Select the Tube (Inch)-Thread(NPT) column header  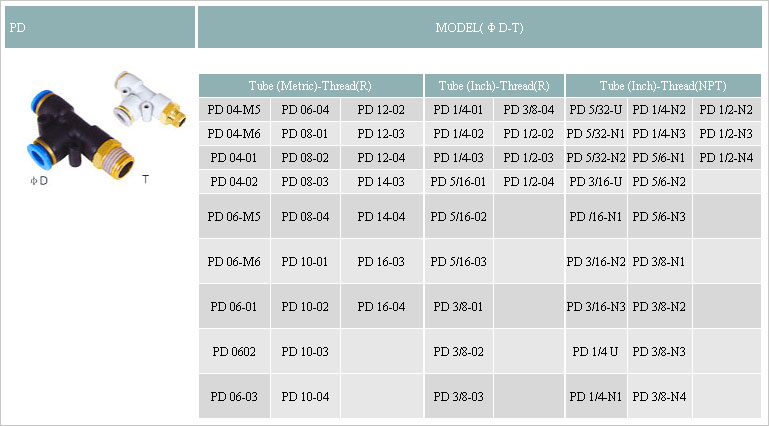pyautogui.click(x=661, y=86)
